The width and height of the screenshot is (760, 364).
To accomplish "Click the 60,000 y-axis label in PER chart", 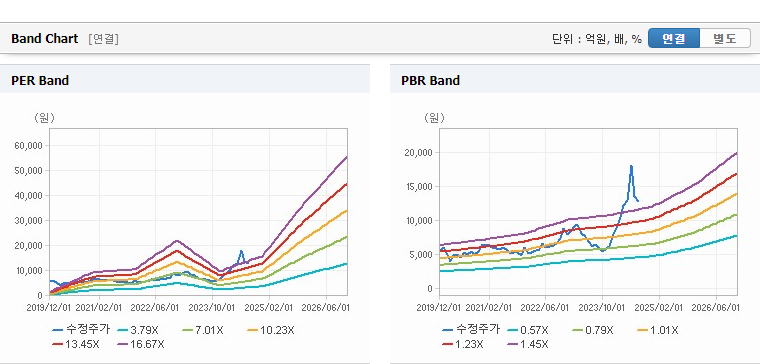I will (x=30, y=145).
